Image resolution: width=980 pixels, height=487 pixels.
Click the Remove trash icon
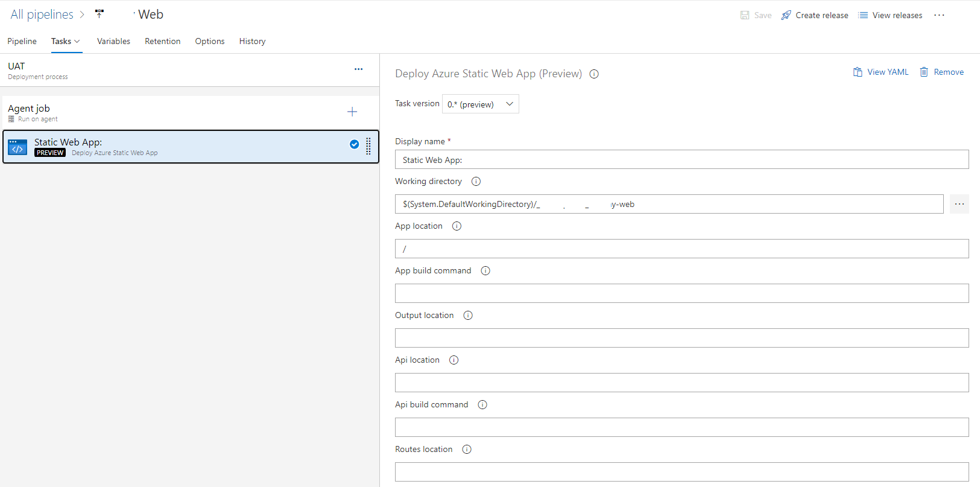pyautogui.click(x=924, y=72)
